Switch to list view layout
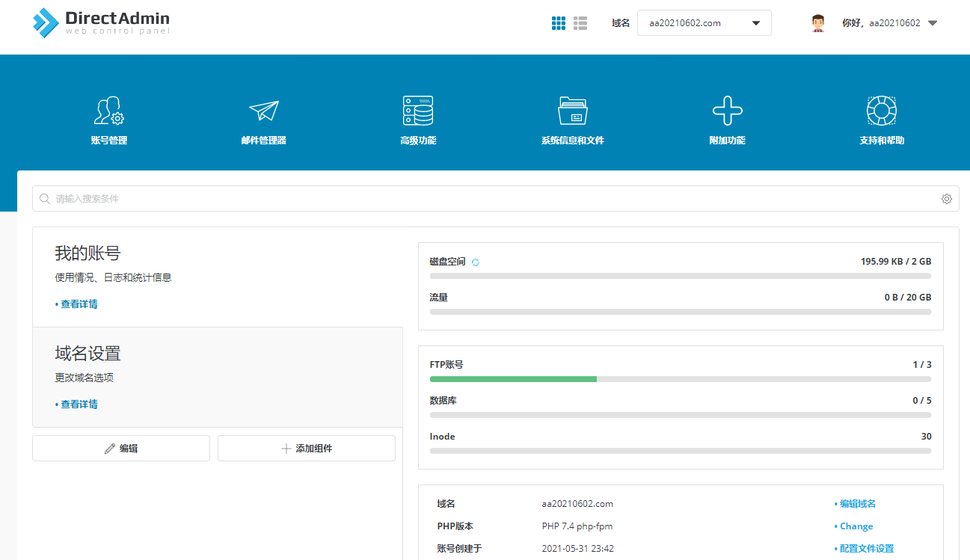The image size is (970, 560). [580, 23]
